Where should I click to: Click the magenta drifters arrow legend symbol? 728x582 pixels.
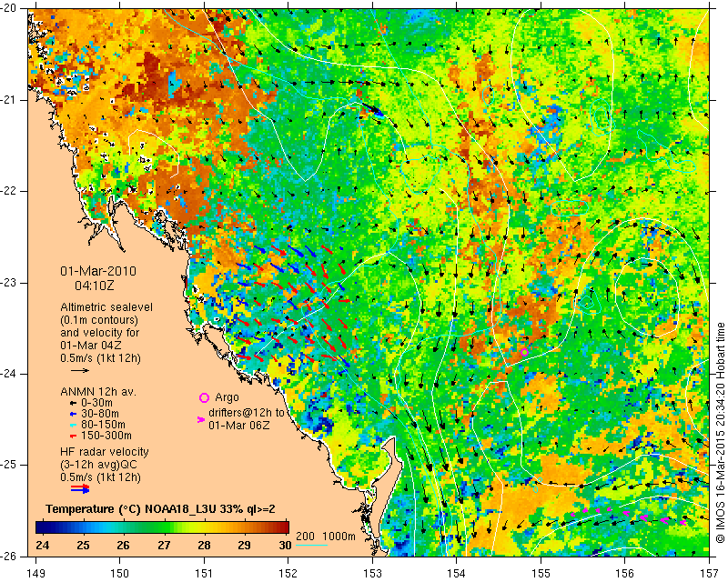click(201, 419)
